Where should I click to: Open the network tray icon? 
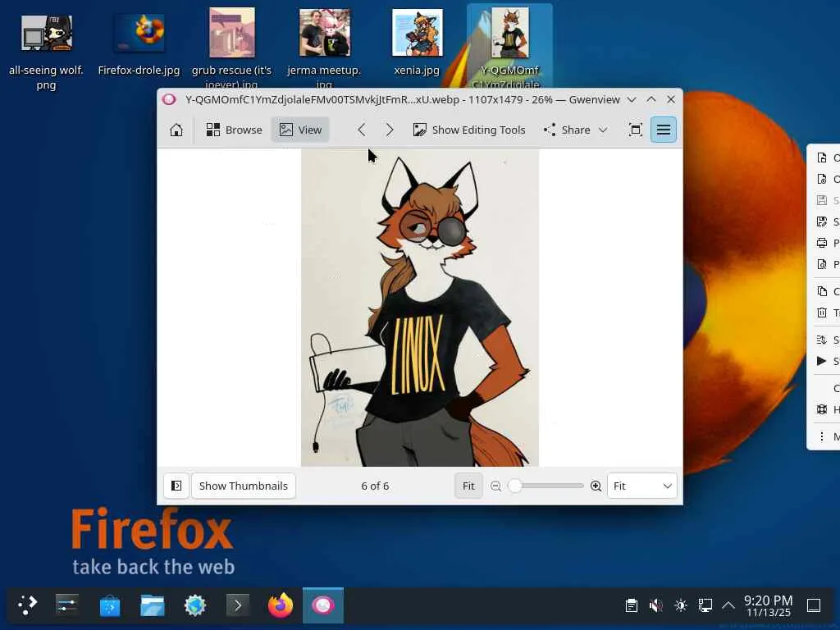(x=705, y=605)
